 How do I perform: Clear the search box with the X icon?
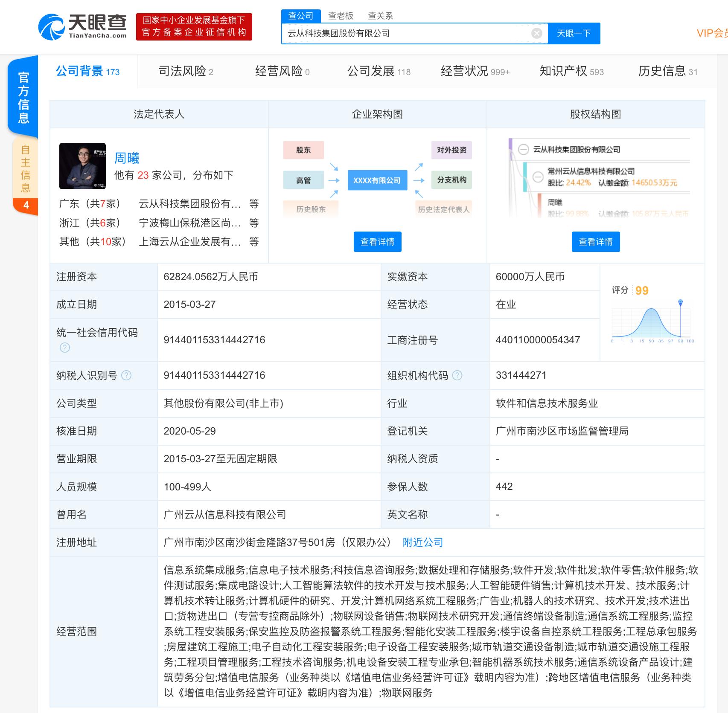point(536,33)
